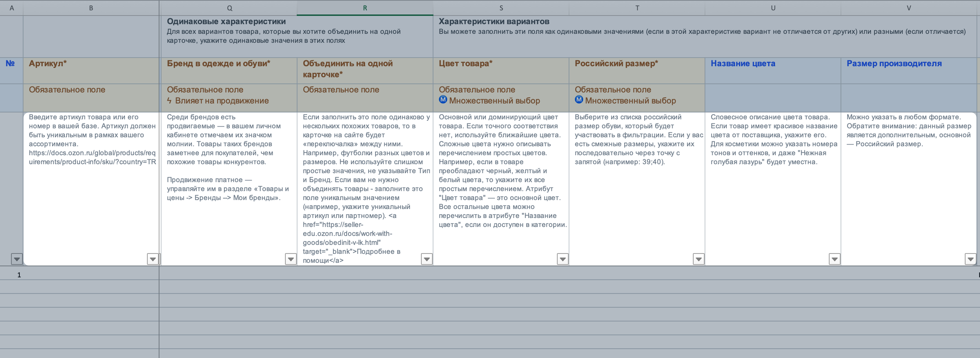This screenshot has width=980, height=358.
Task: Open filter dropdown for Бренд в одежде column
Action: click(291, 259)
